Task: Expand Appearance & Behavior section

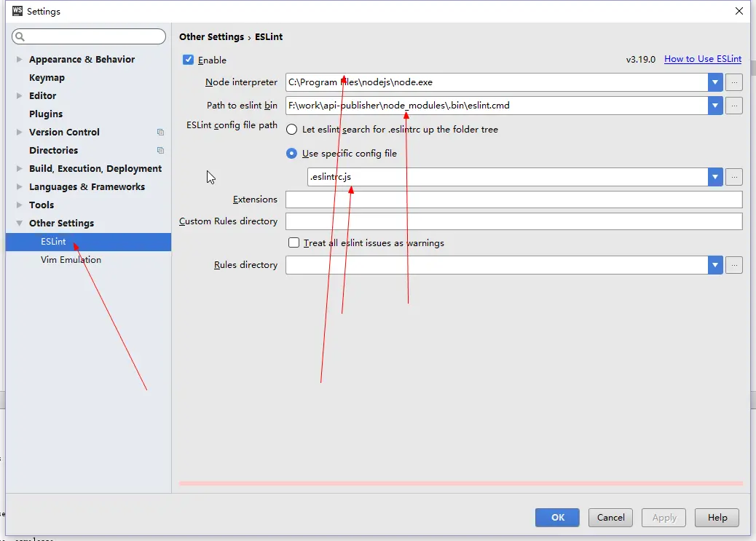Action: coord(19,59)
